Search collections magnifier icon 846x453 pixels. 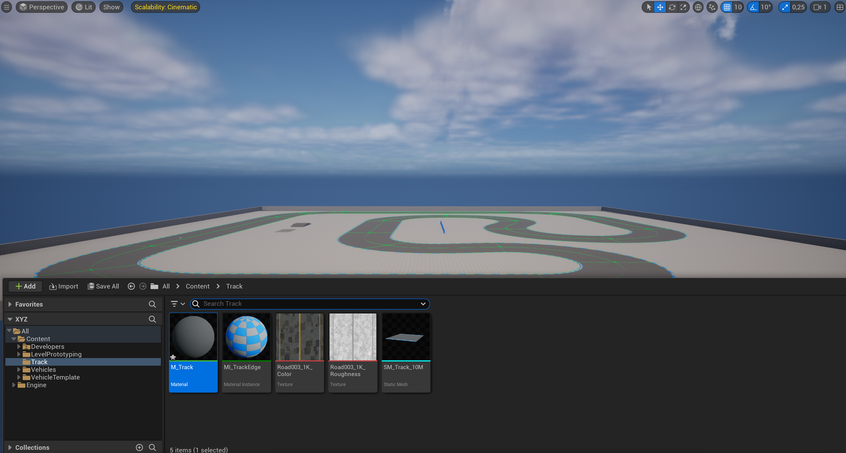click(152, 448)
